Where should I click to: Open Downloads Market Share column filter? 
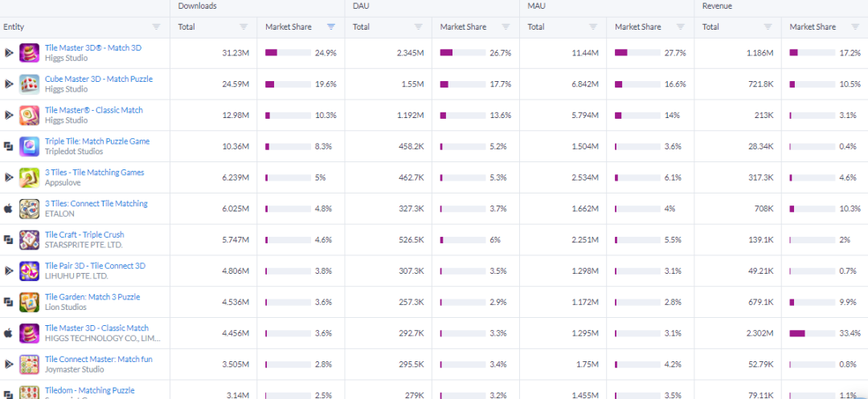(331, 27)
